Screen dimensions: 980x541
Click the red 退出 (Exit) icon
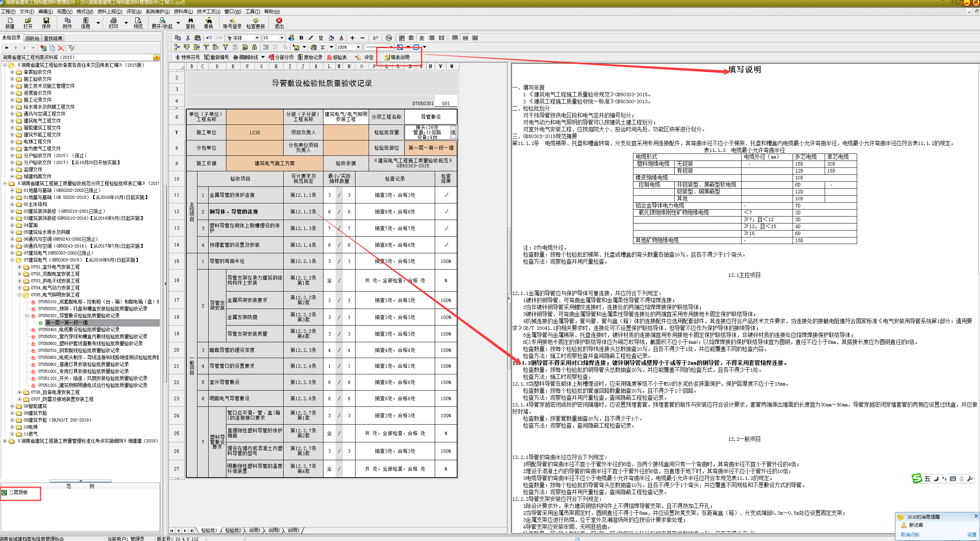click(x=279, y=23)
